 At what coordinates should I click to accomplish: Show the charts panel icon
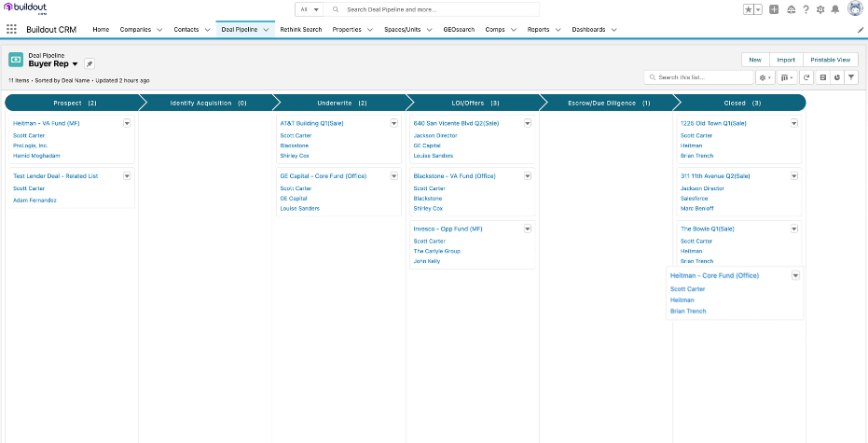837,77
